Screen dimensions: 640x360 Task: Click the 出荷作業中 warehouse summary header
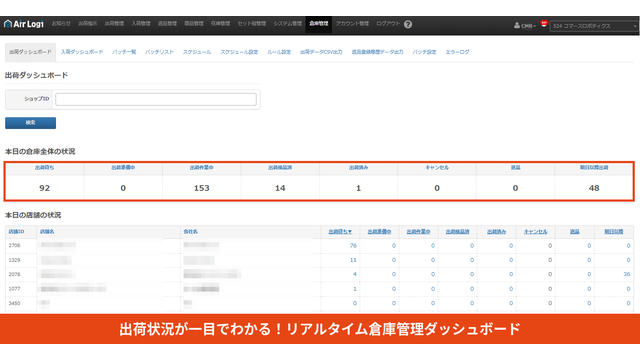click(x=202, y=168)
